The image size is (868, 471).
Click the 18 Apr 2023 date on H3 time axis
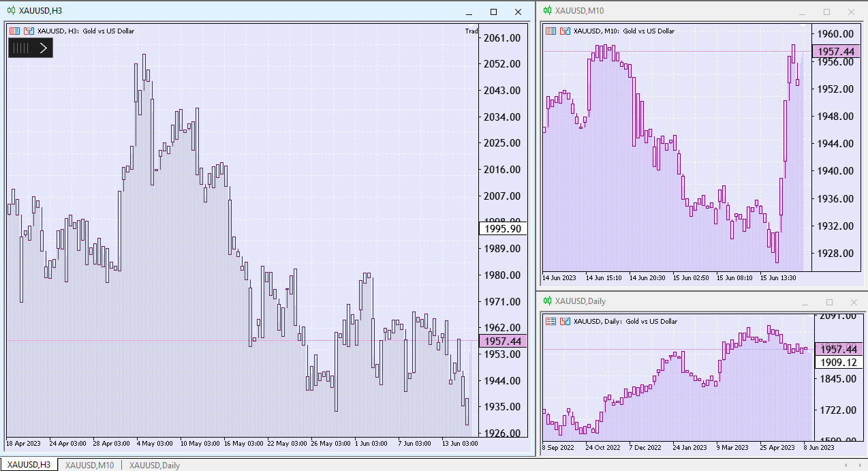pos(23,444)
